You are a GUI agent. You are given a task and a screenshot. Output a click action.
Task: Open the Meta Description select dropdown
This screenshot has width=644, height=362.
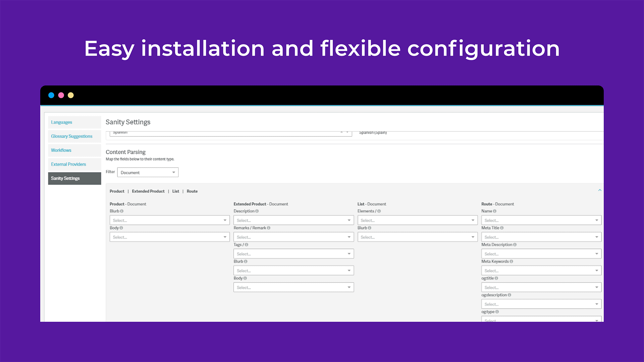point(541,254)
